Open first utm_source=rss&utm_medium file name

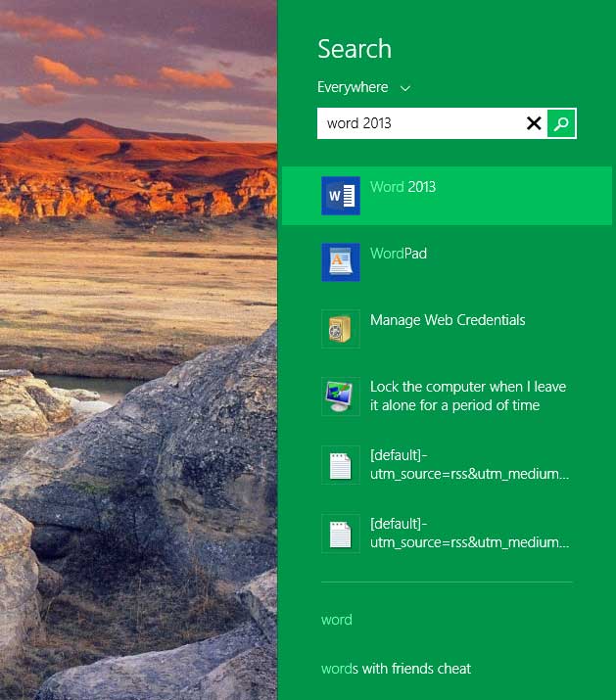pos(469,465)
